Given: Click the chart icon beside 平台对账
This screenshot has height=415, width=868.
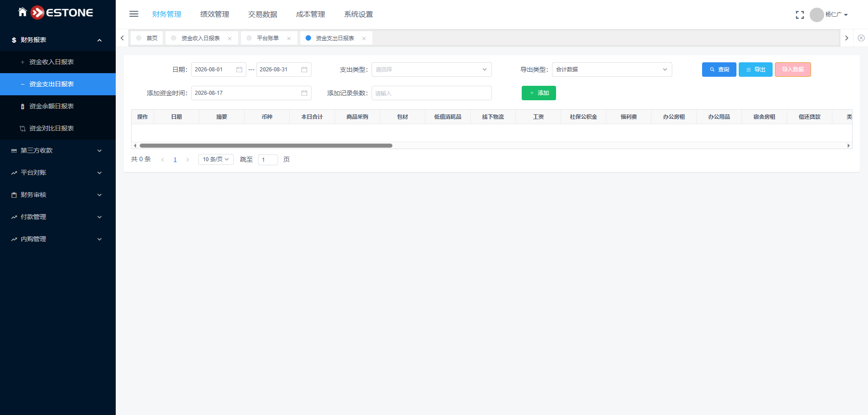Looking at the screenshot, I should 14,173.
